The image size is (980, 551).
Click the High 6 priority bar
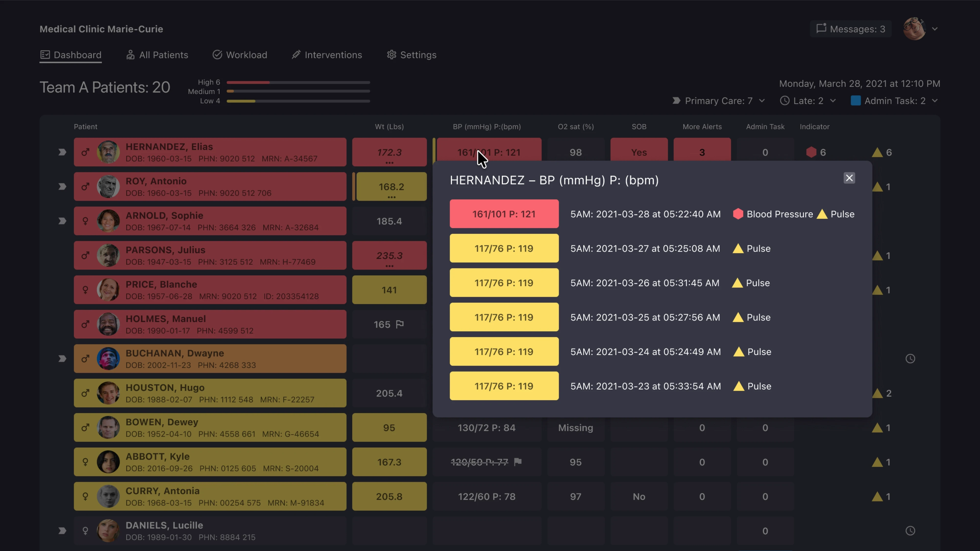[298, 82]
